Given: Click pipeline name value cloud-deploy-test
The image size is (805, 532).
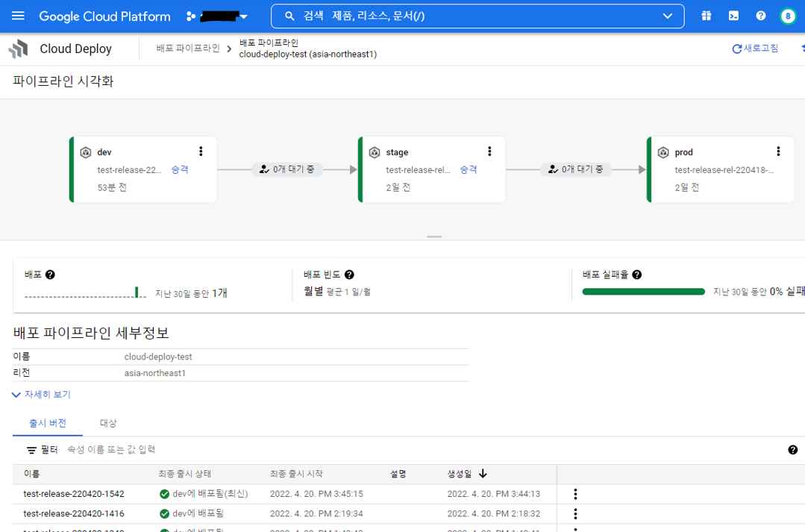Looking at the screenshot, I should coord(158,357).
